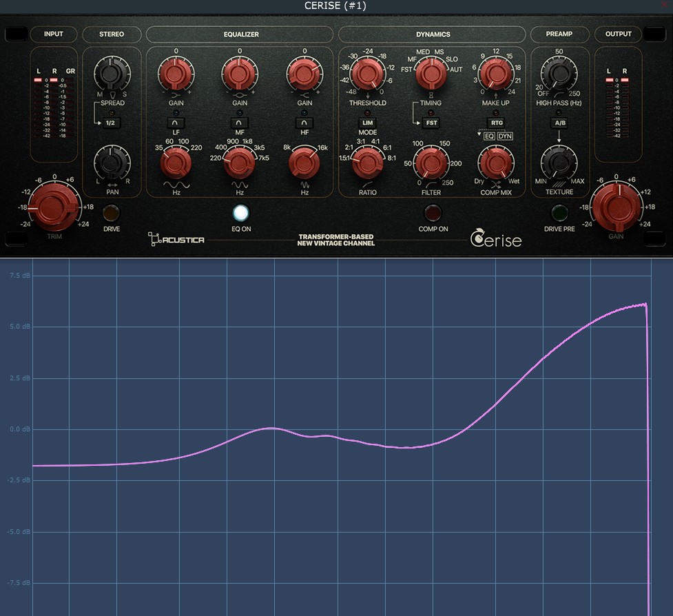Click the STEREO section header

tap(112, 34)
